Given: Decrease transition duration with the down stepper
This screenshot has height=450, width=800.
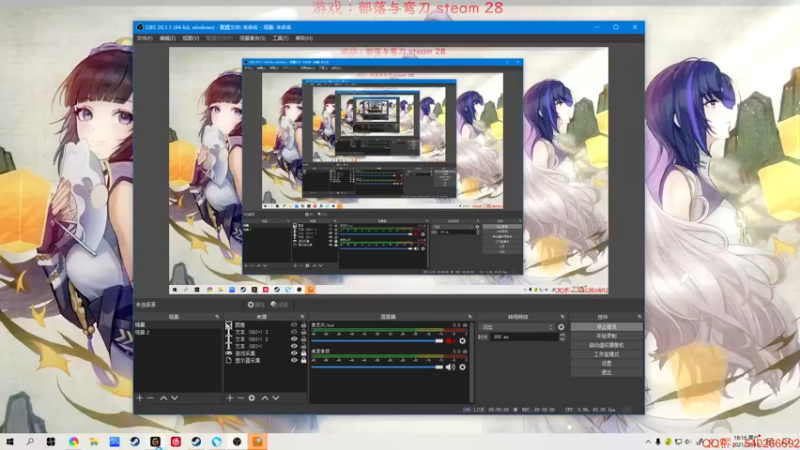Looking at the screenshot, I should tap(562, 339).
